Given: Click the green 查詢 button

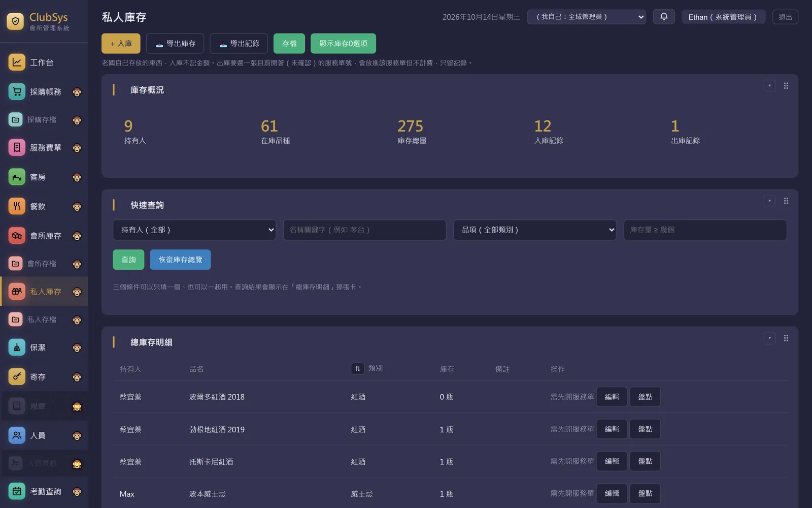Looking at the screenshot, I should 128,260.
